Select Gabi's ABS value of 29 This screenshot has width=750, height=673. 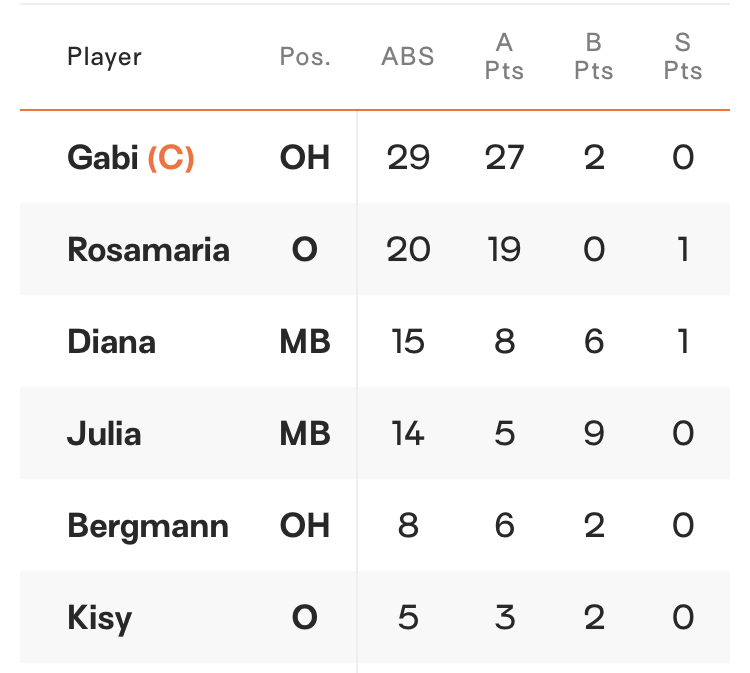pos(408,157)
